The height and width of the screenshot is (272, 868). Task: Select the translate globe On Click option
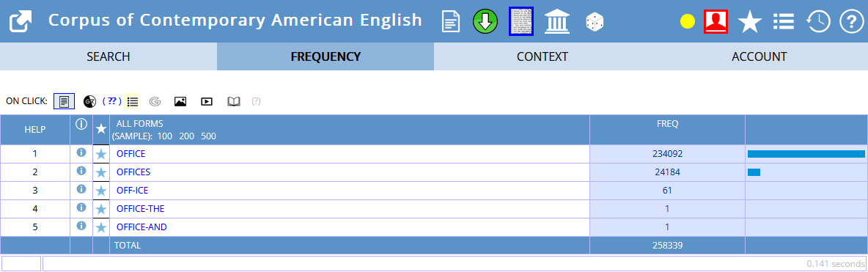tap(89, 101)
